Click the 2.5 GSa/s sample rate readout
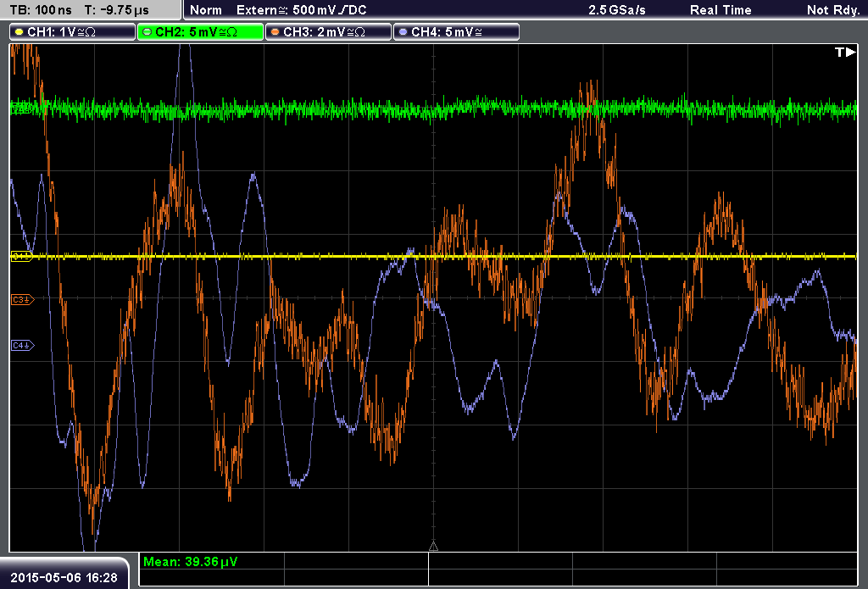Viewport: 868px width, 589px height. [617, 10]
